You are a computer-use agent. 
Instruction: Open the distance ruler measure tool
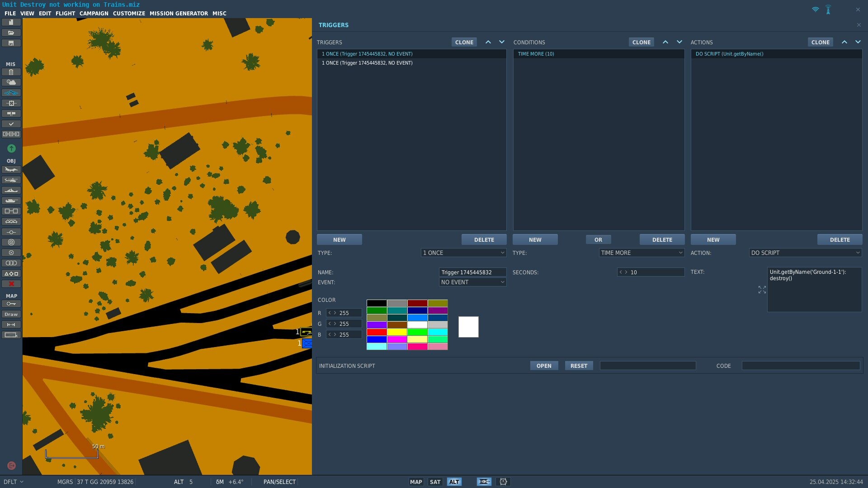[x=11, y=324]
